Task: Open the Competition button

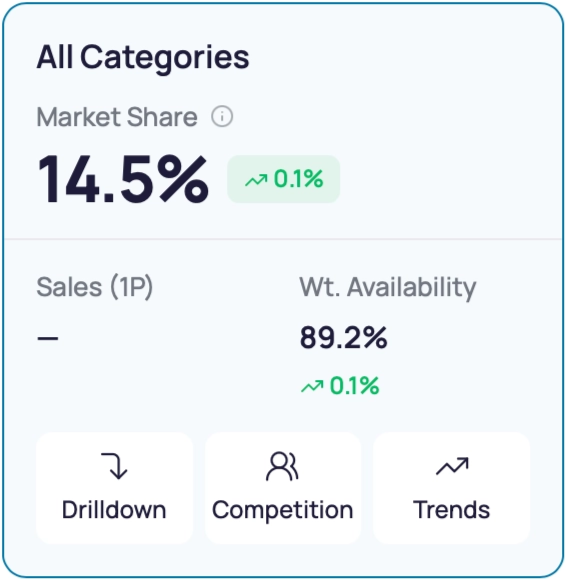Action: tap(283, 488)
